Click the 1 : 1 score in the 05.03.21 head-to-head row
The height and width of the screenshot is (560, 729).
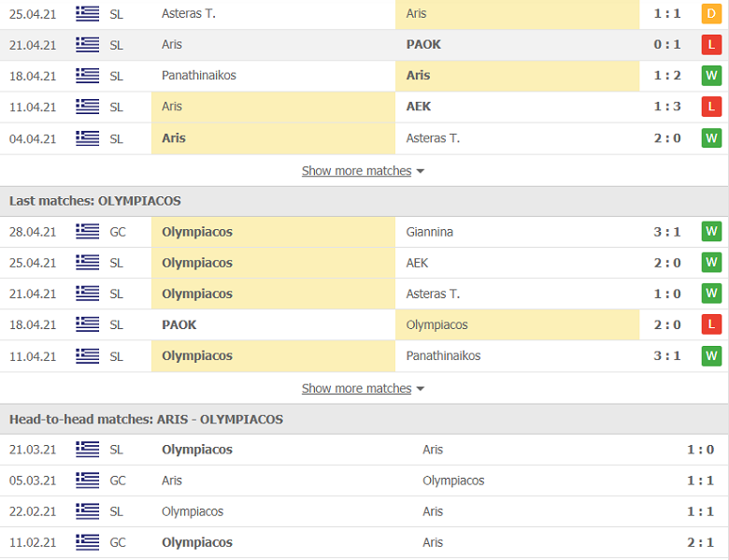(701, 481)
